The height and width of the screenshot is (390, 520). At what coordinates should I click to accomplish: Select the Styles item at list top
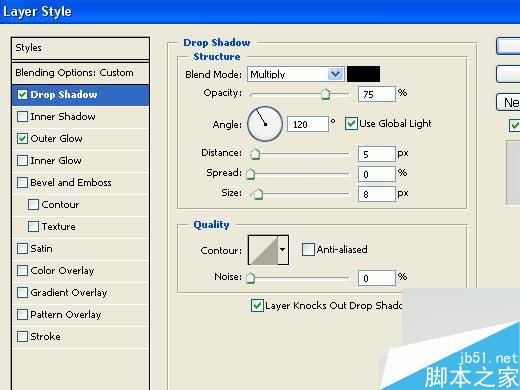point(80,48)
